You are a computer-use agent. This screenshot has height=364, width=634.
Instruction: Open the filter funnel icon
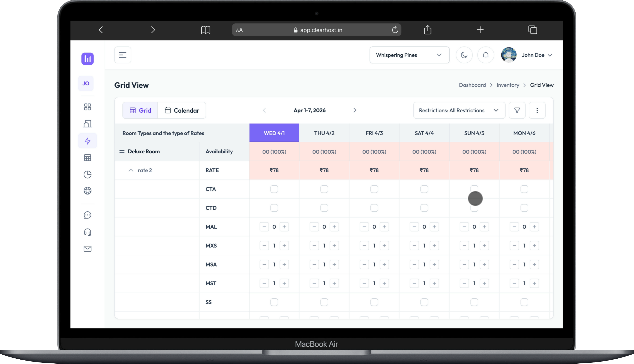coord(517,110)
